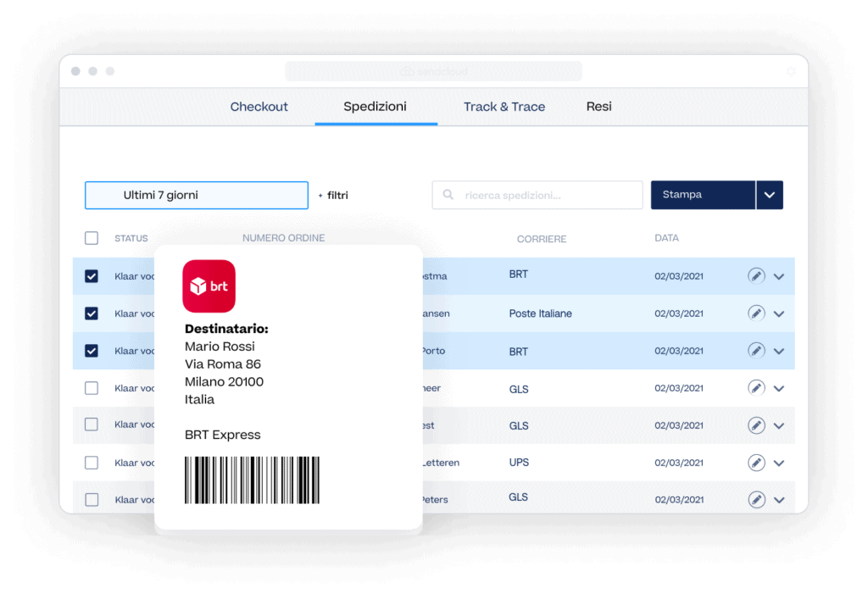The height and width of the screenshot is (599, 868).
Task: Click the '+ filtri' link
Action: 332,195
